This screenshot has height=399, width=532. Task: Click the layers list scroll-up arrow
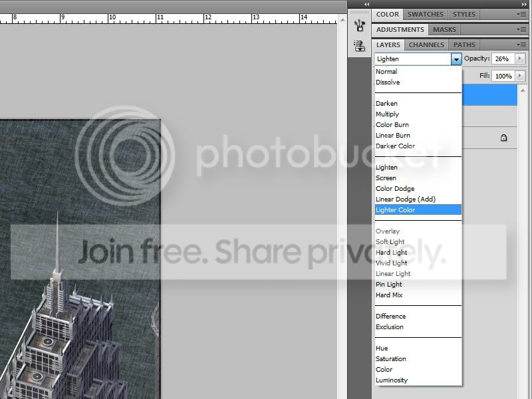(x=523, y=90)
